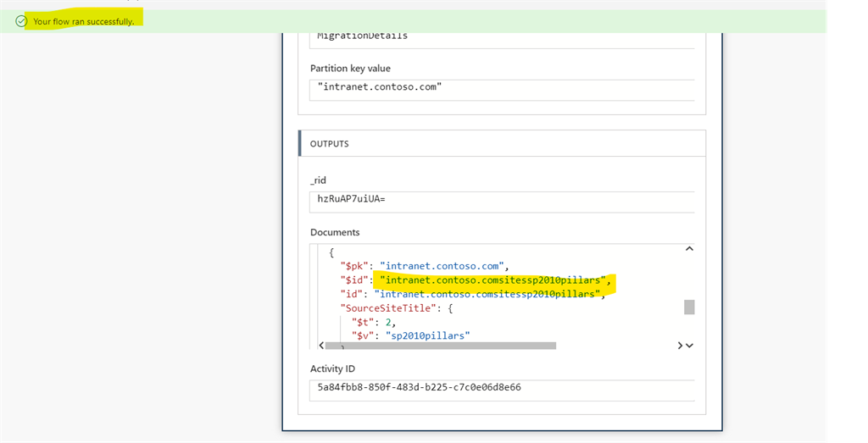This screenshot has width=868, height=443.
Task: Click the Documents scroll left arrow
Action: click(321, 346)
